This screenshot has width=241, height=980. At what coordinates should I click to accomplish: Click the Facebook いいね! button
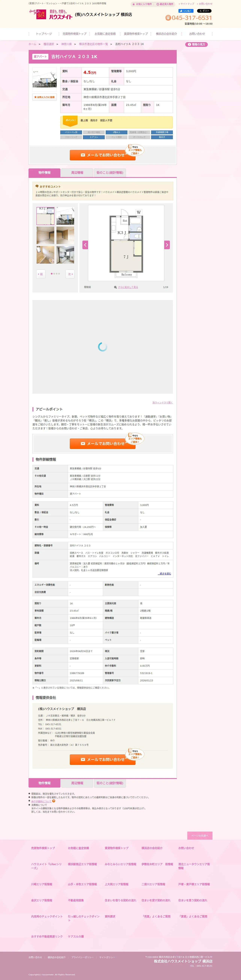[186, 11]
